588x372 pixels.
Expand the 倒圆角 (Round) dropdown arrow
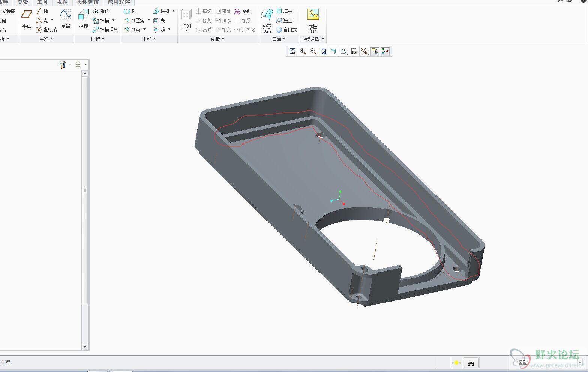[148, 21]
